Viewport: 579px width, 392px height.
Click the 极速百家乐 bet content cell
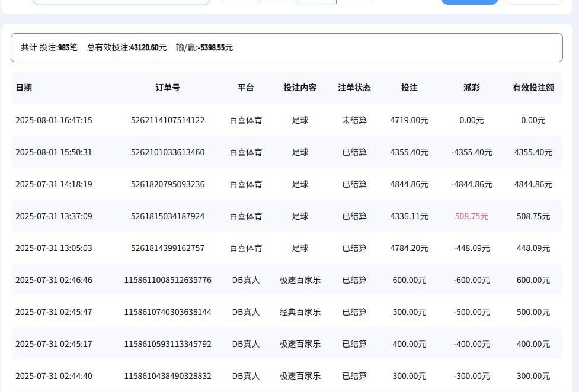pos(300,280)
